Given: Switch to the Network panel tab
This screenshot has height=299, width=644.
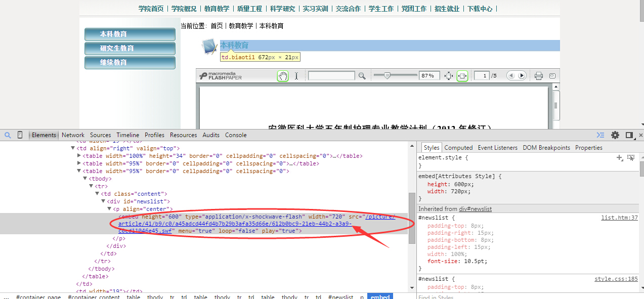Looking at the screenshot, I should click(x=73, y=135).
